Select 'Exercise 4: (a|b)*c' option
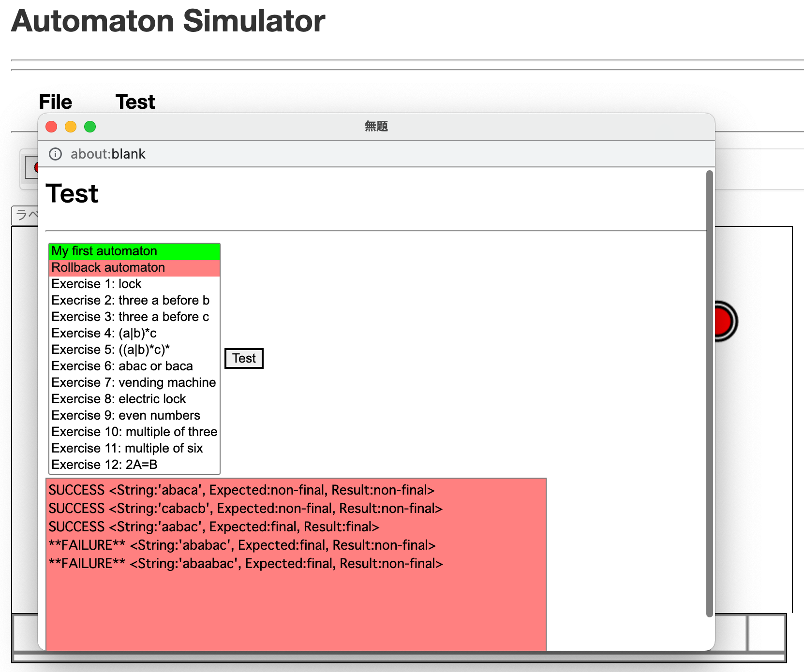 pyautogui.click(x=134, y=334)
